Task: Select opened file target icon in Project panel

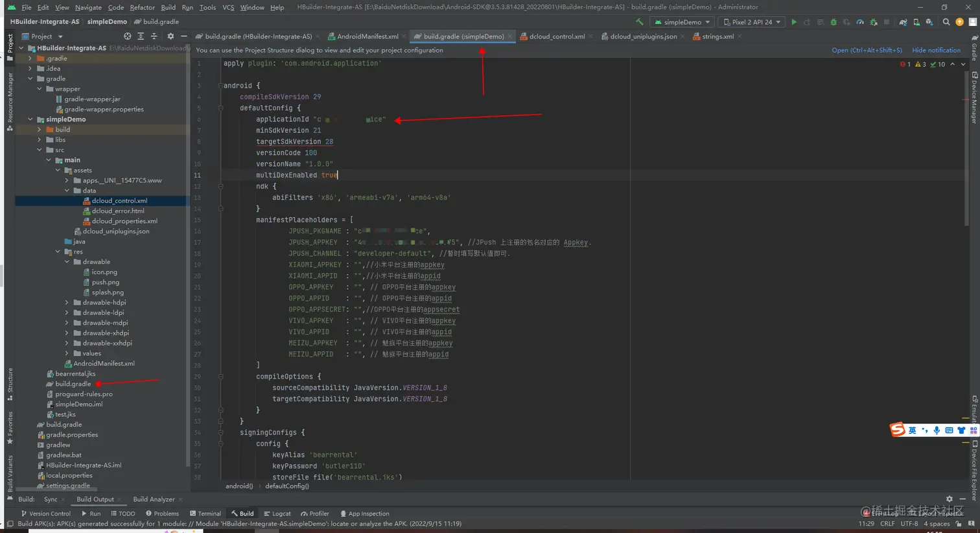Action: click(127, 36)
